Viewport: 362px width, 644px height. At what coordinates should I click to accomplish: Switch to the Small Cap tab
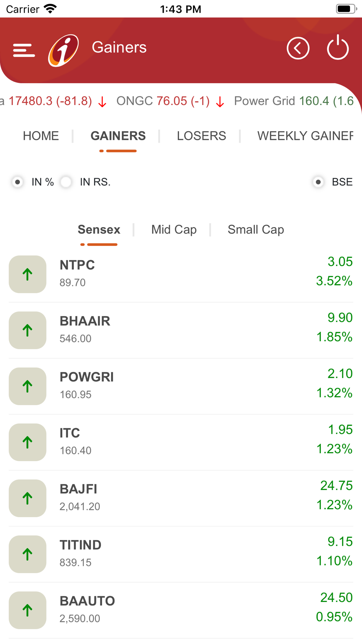tap(256, 230)
